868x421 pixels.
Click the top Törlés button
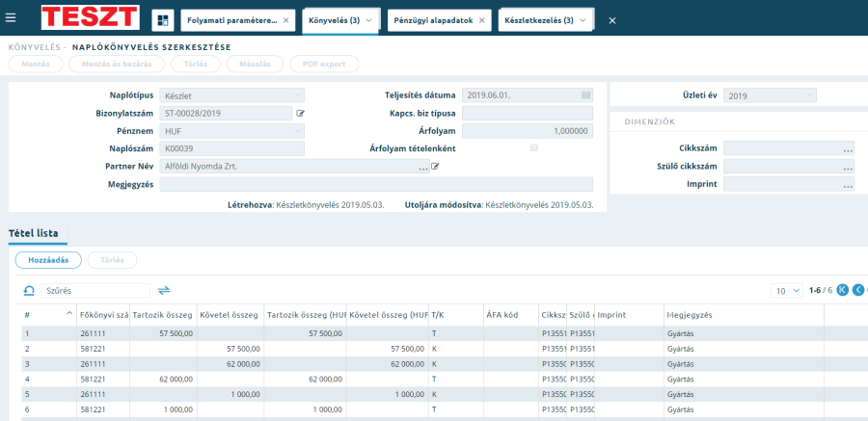[196, 65]
